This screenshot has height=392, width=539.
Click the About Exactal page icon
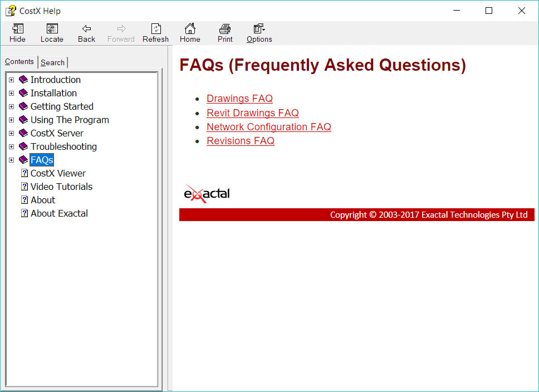click(24, 213)
